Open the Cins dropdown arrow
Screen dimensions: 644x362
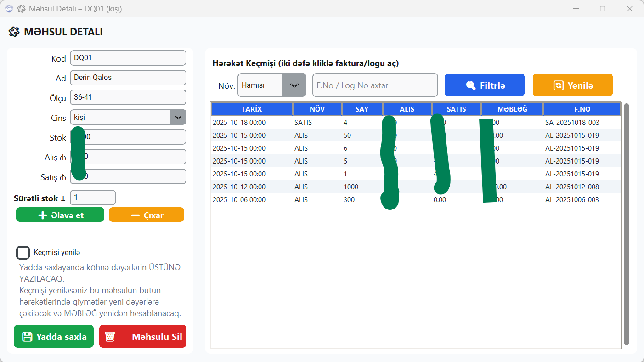[178, 117]
